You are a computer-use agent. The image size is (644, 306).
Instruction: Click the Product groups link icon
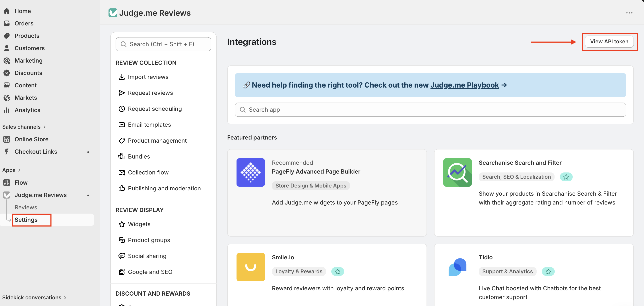click(122, 240)
